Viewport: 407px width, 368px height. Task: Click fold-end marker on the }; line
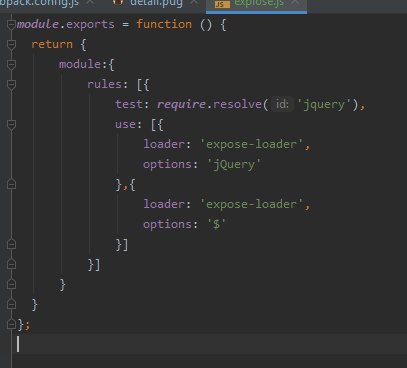click(x=11, y=324)
